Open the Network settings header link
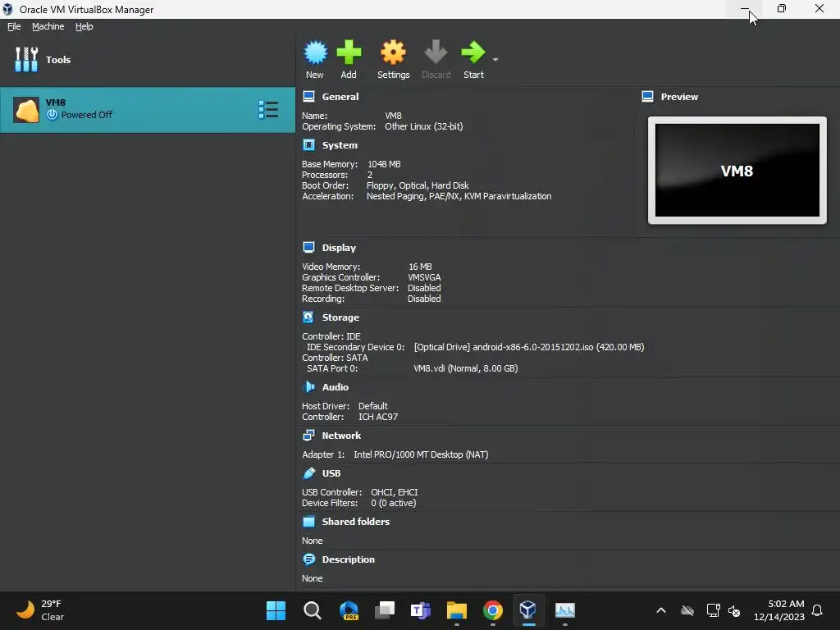Viewport: 840px width, 630px height. [341, 436]
